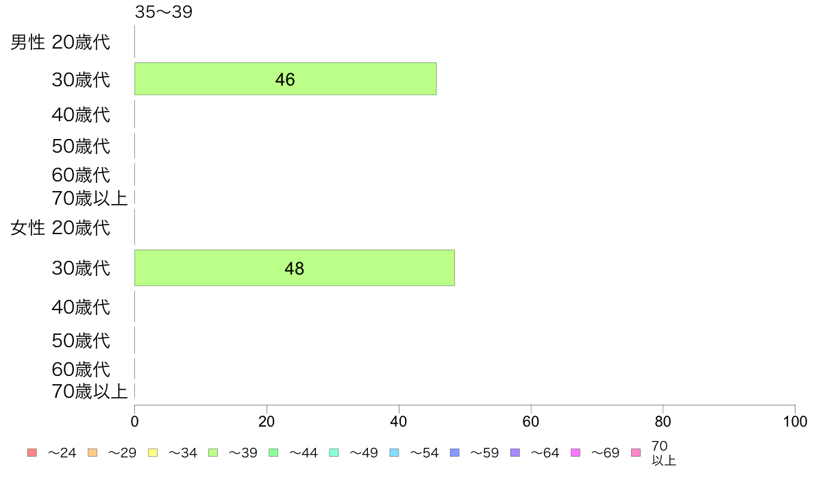Click the 35〜39 chart title
This screenshot has width=814, height=504.
click(x=164, y=12)
